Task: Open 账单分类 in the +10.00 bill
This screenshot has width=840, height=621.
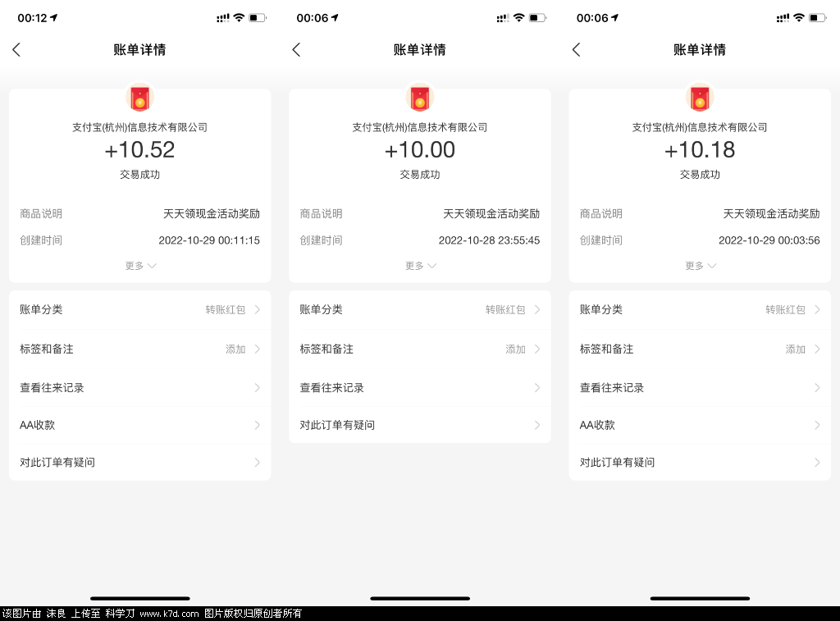Action: click(420, 310)
